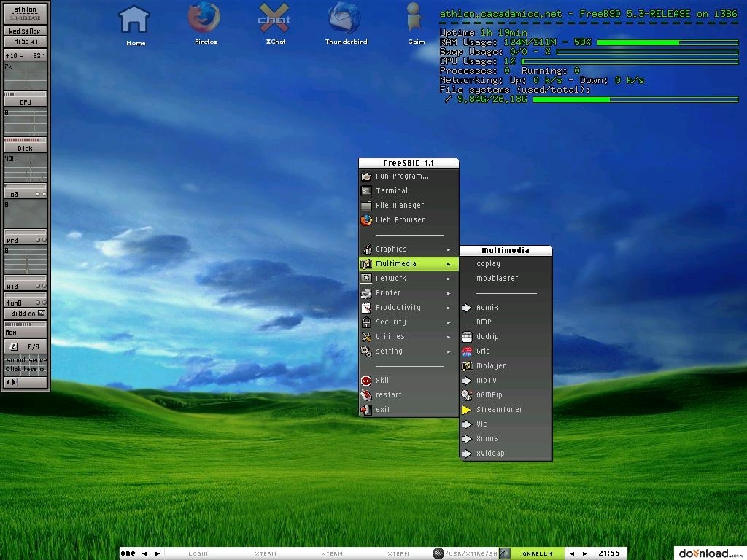The height and width of the screenshot is (560, 747).
Task: Click the volume slider arrows in GKrellM
Action: coord(11,382)
